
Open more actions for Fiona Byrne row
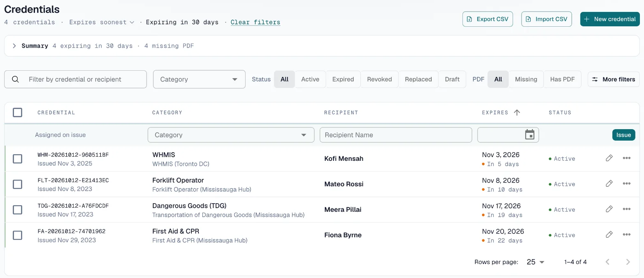(626, 234)
